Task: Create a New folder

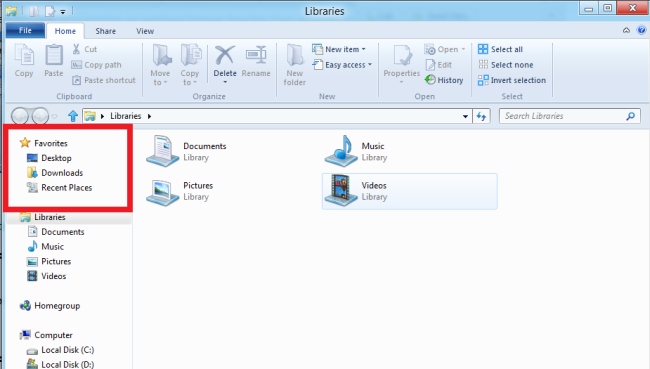Action: click(295, 65)
